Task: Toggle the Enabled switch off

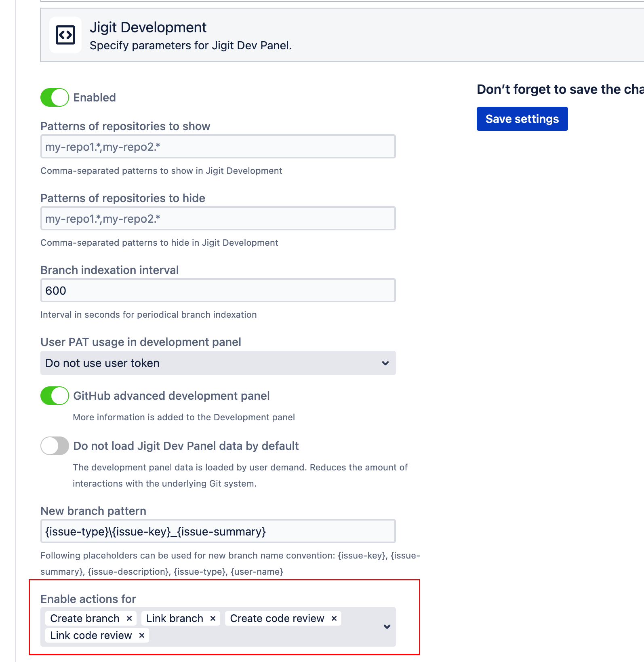Action: 55,97
